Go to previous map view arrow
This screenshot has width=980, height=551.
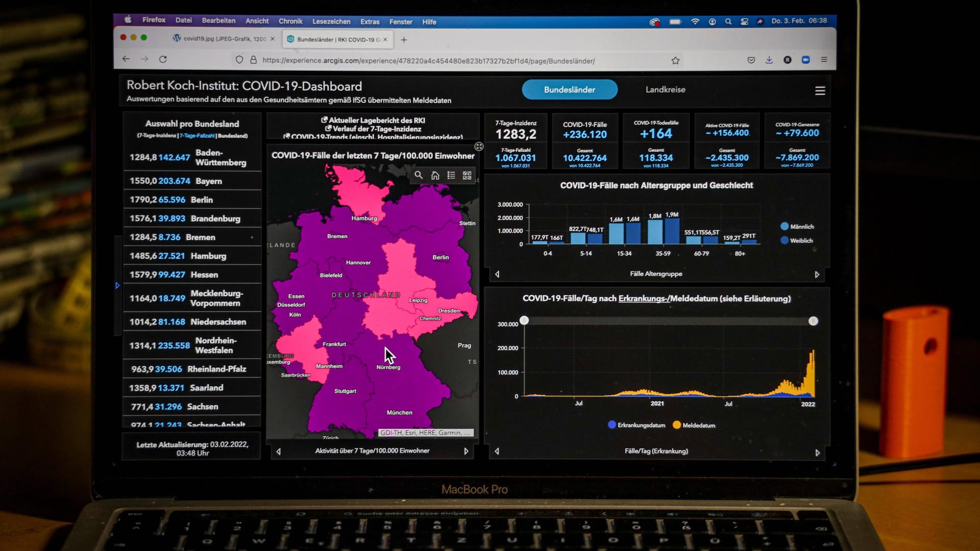278,451
